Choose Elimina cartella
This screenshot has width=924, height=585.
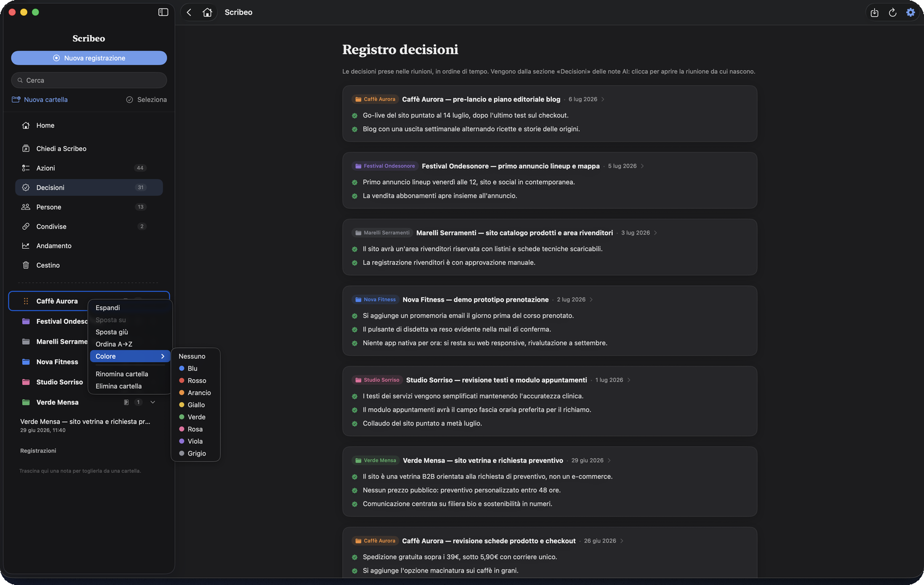[x=130, y=386]
